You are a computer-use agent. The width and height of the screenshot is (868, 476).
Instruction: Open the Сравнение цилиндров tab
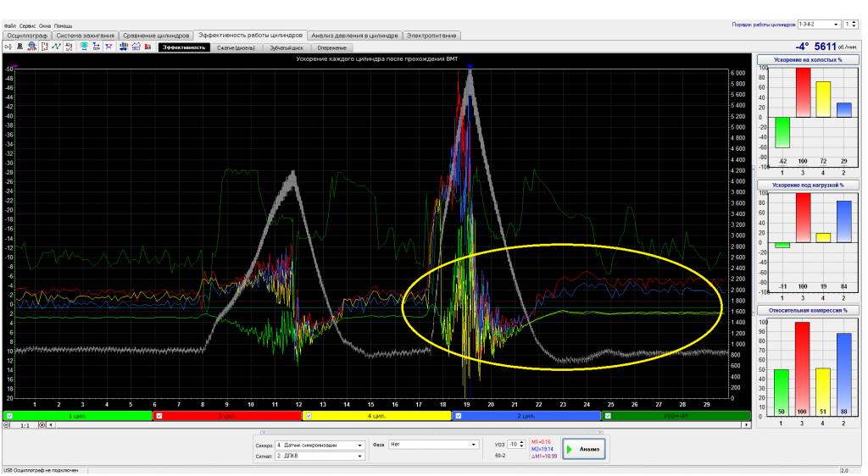click(156, 36)
